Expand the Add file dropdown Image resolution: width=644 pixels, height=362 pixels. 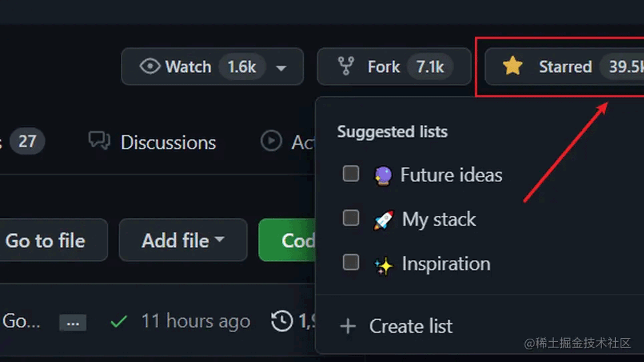tap(182, 241)
